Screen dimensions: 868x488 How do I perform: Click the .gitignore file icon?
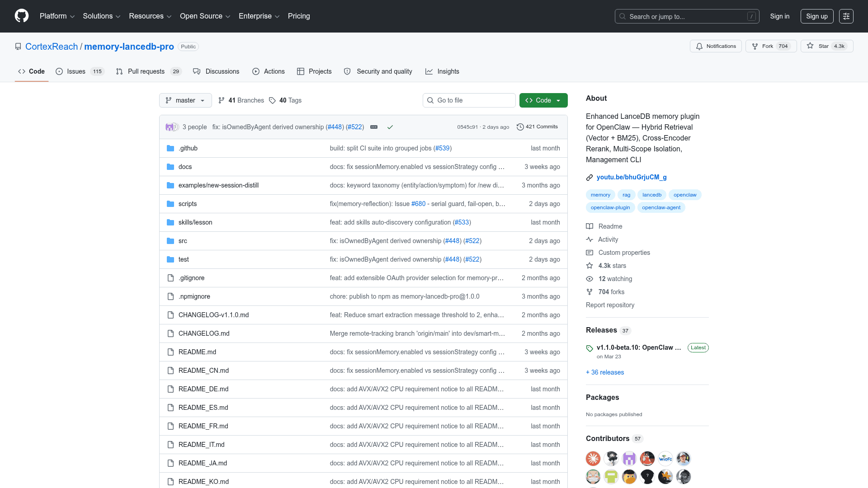pyautogui.click(x=170, y=278)
